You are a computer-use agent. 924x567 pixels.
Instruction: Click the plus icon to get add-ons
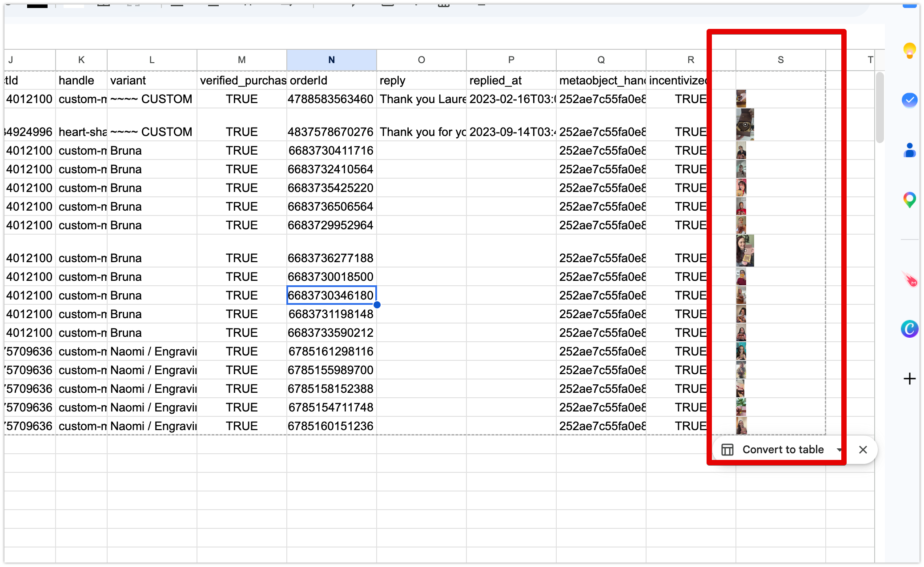pos(909,379)
